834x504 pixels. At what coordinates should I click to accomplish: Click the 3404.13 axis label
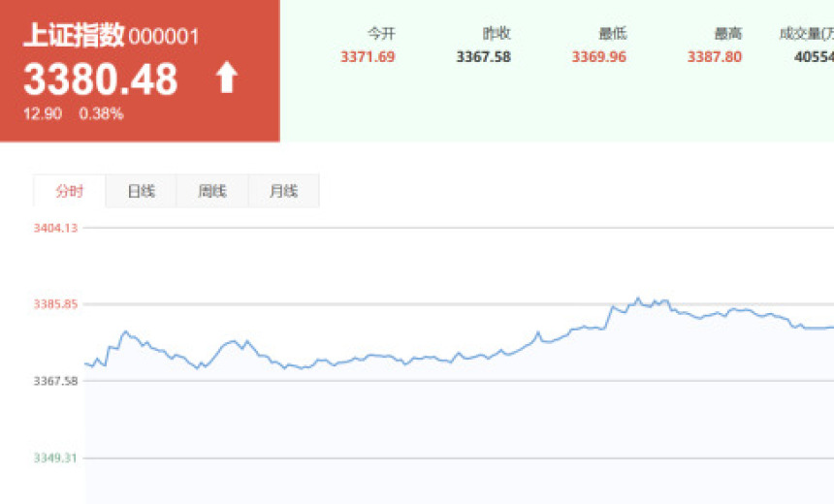(56, 228)
